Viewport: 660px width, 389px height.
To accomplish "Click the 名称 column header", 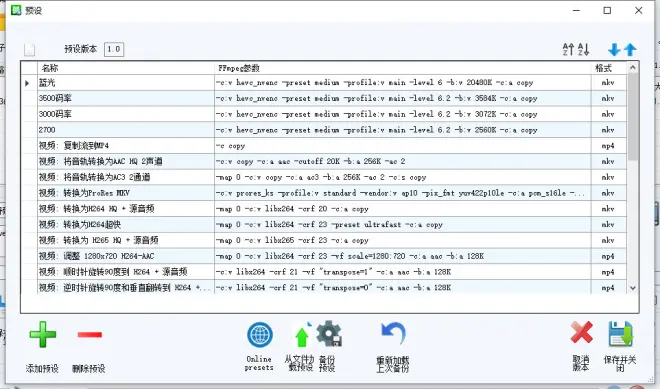I will click(126, 68).
